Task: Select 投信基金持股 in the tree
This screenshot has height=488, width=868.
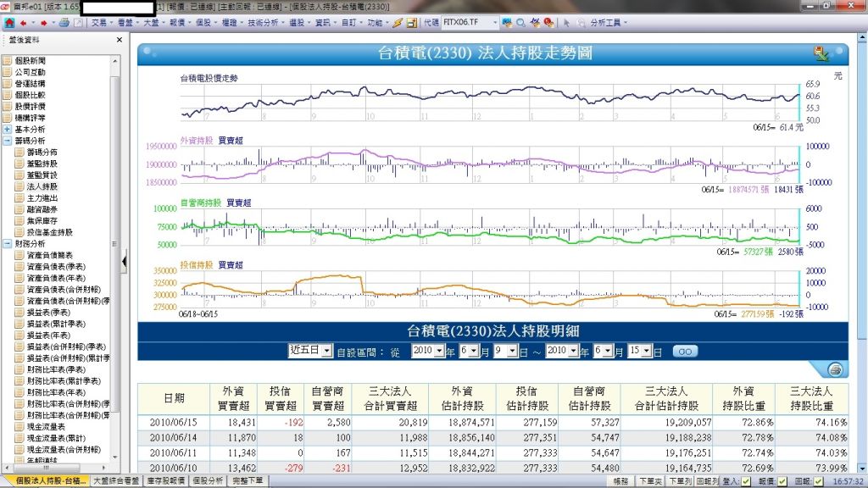Action: 50,232
